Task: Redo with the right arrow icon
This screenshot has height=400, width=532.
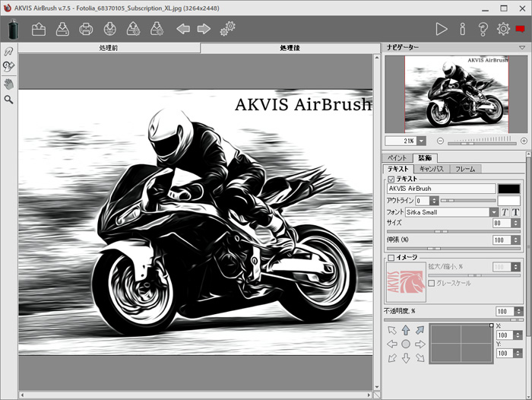Action: pyautogui.click(x=204, y=29)
